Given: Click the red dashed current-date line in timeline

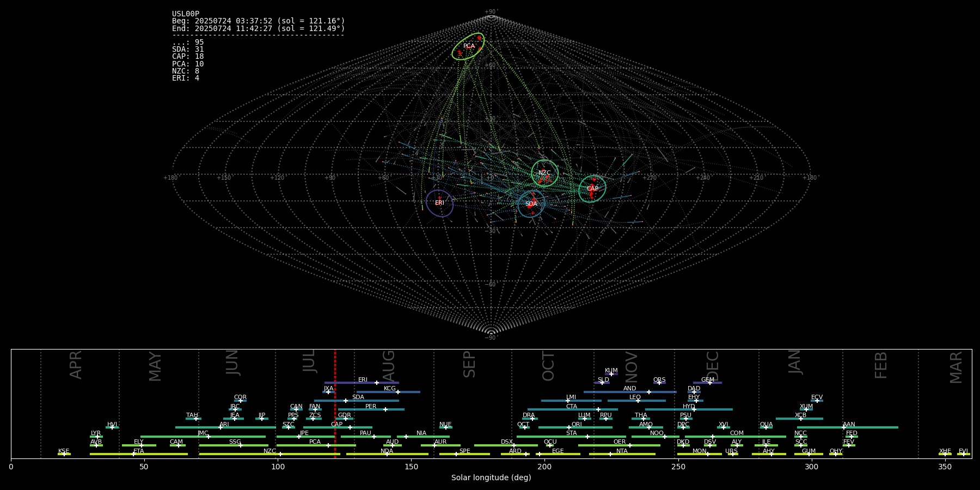Looking at the screenshot, I should [x=335, y=403].
